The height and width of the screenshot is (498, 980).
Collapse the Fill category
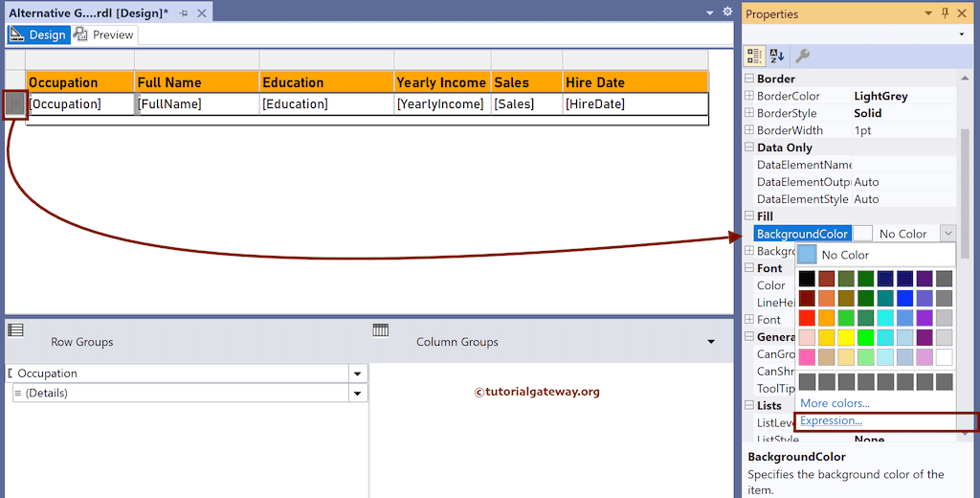[x=749, y=215]
